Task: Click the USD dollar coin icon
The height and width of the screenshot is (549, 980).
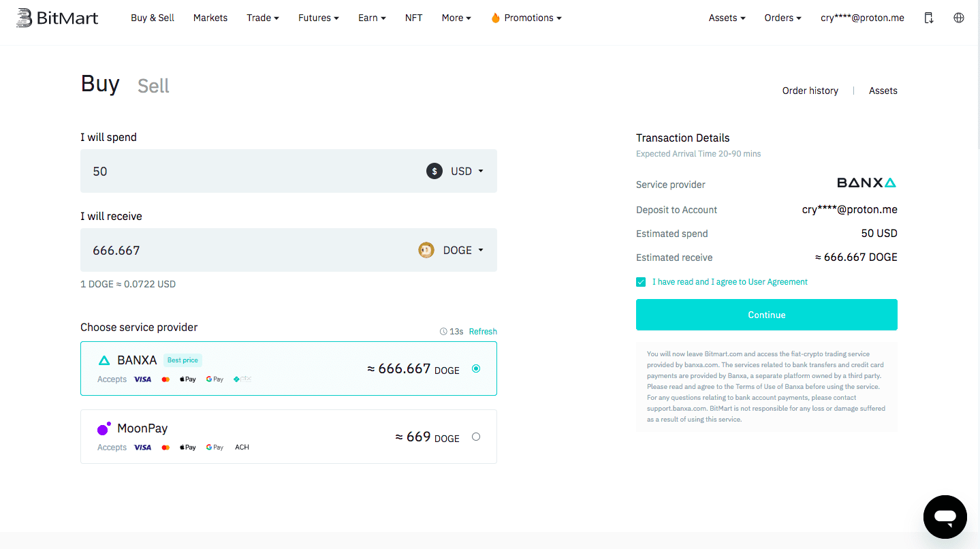Action: 434,171
